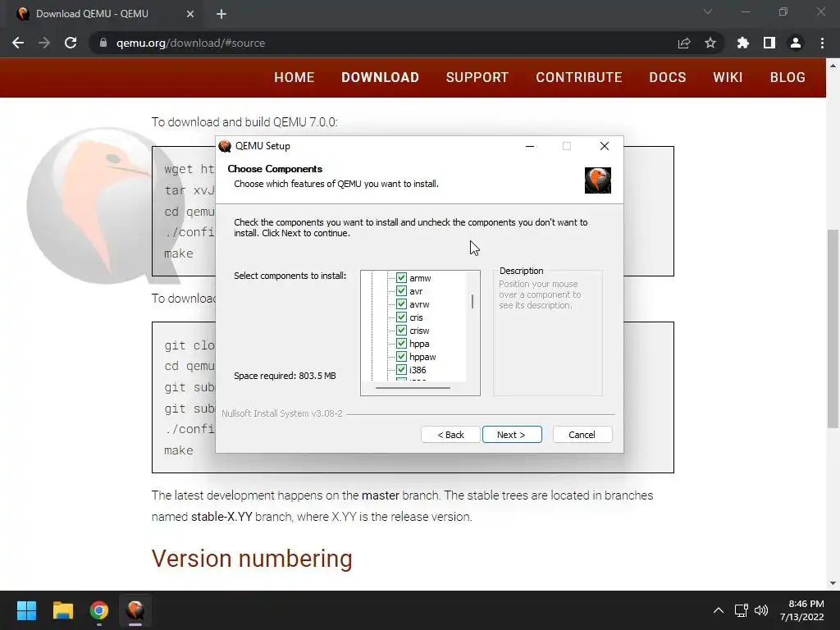Select QEMU installer taskbar icon

[135, 610]
